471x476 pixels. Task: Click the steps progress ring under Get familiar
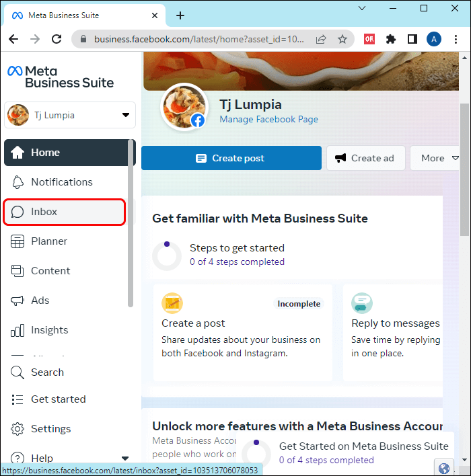[167, 256]
